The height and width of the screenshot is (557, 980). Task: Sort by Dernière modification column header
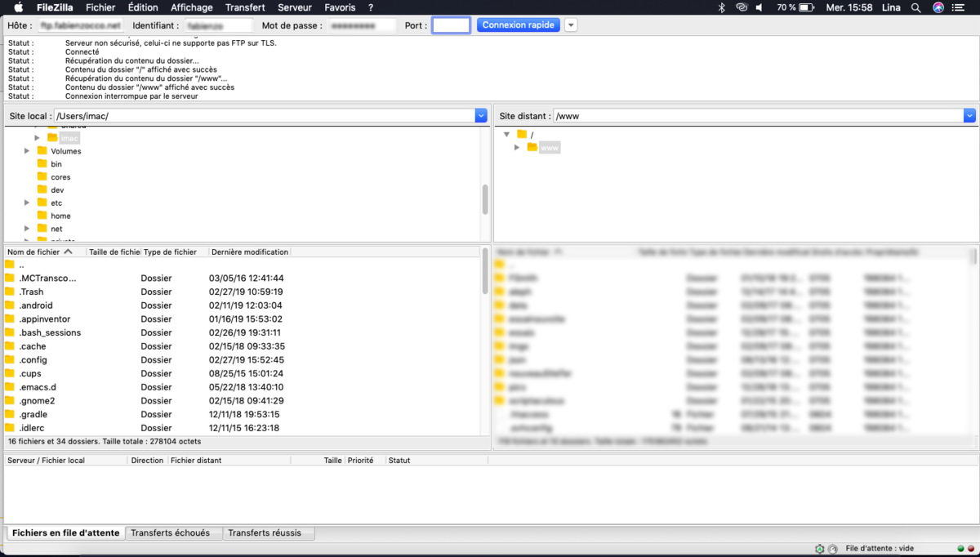(249, 252)
